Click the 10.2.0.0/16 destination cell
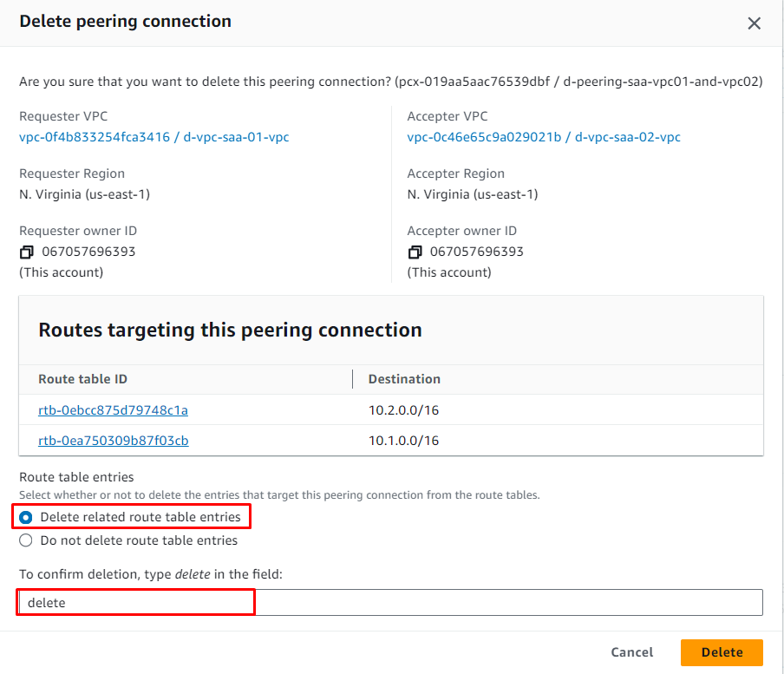 click(x=404, y=409)
